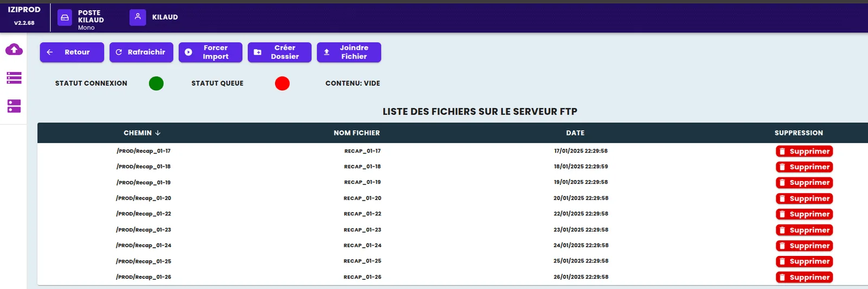868x289 pixels.
Task: Click the date 20/01/2025 22:29:58
Action: 581,198
